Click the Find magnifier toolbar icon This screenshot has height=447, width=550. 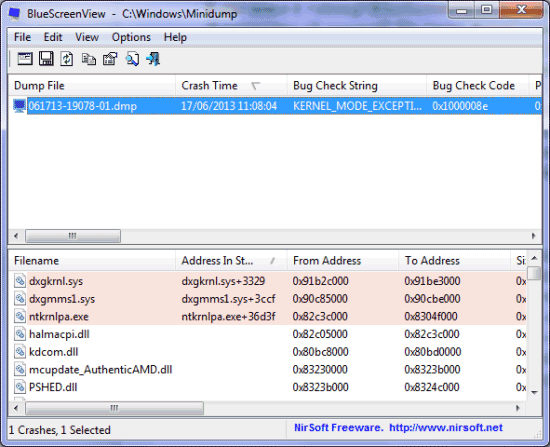pyautogui.click(x=132, y=59)
